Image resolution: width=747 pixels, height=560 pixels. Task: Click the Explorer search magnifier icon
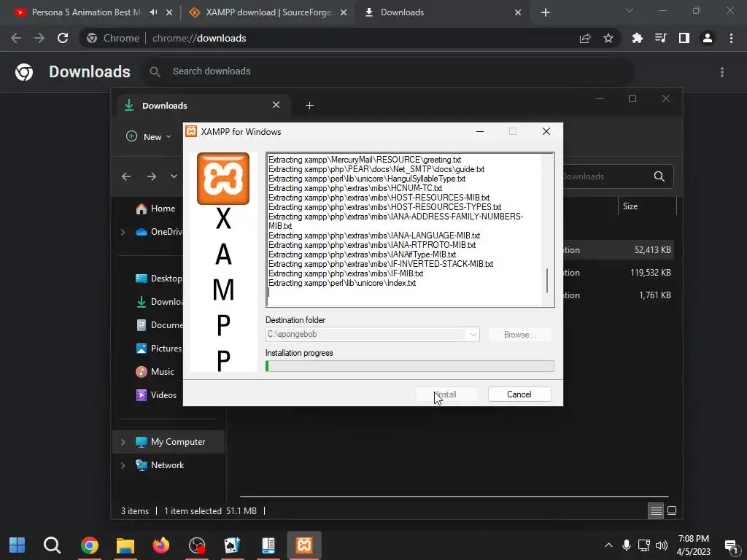(x=659, y=176)
